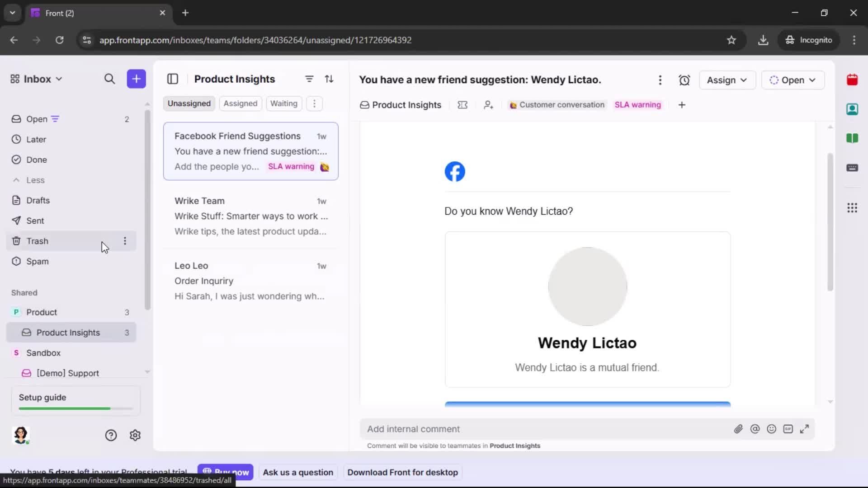
Task: Expand the comment box to full screen
Action: pos(805,429)
